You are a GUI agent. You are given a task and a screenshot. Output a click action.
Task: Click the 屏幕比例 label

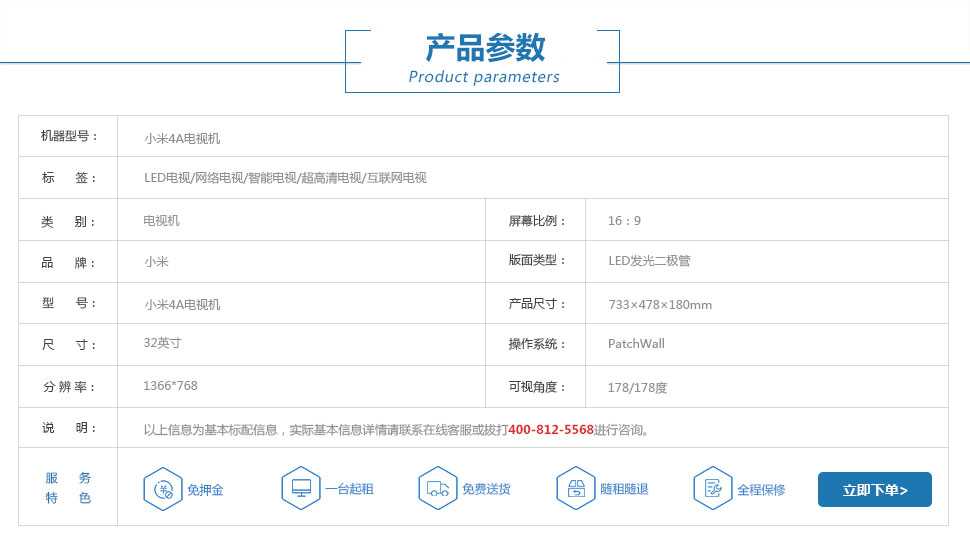536,221
